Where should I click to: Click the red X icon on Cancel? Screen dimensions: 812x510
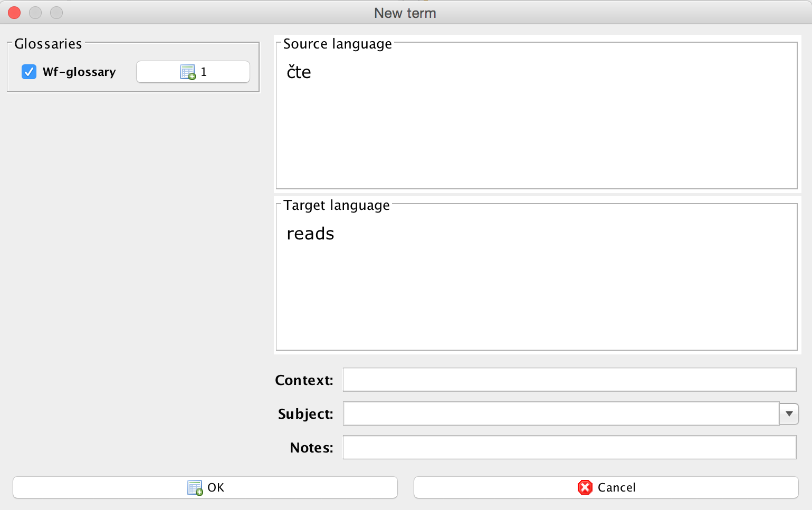click(585, 488)
